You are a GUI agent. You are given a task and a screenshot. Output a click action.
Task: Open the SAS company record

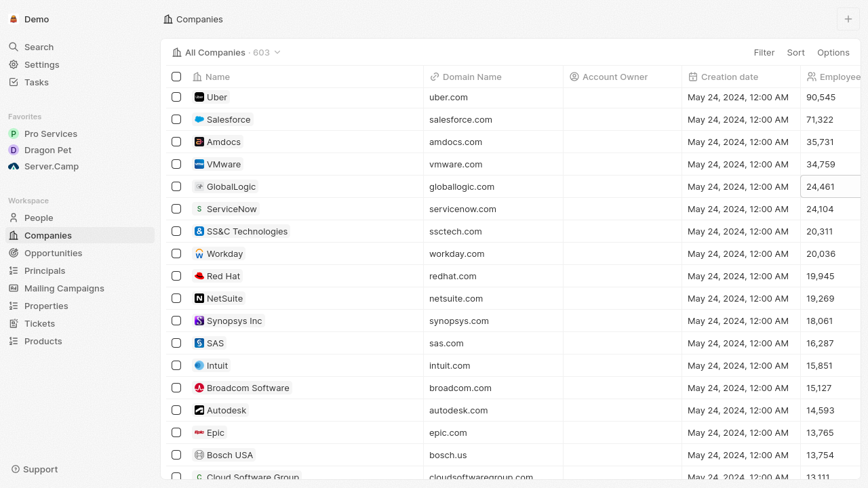coord(209,343)
